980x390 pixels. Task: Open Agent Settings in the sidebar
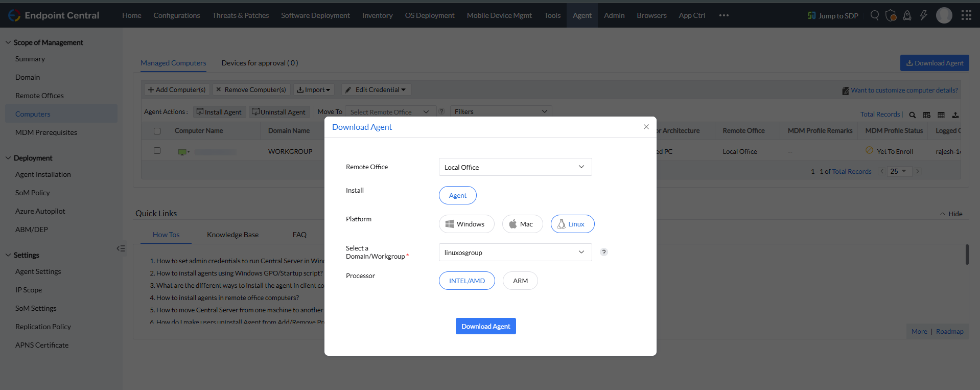coord(38,271)
